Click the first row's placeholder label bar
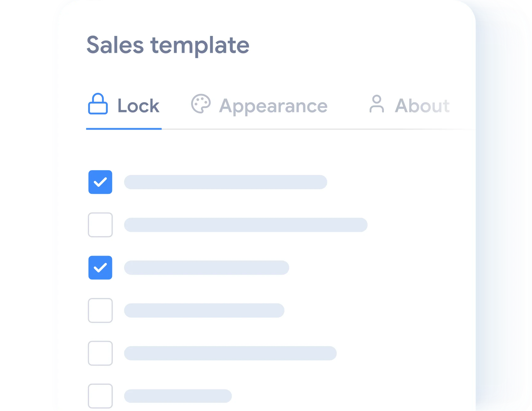The image size is (532, 411). (226, 182)
